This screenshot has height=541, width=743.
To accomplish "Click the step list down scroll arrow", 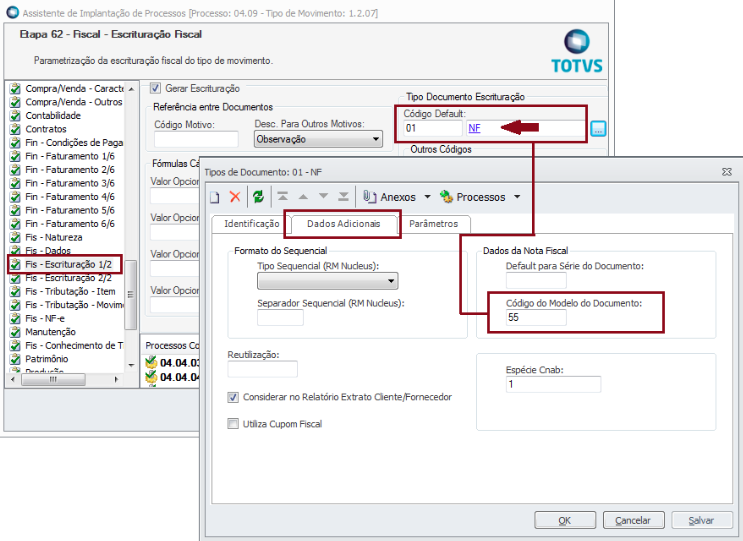I will click(131, 365).
